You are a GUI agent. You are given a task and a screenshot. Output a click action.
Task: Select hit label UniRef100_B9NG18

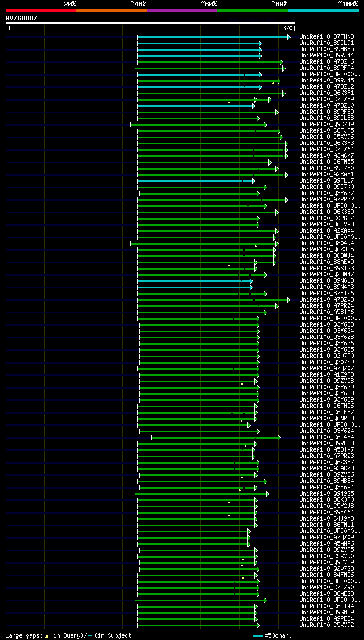click(326, 281)
